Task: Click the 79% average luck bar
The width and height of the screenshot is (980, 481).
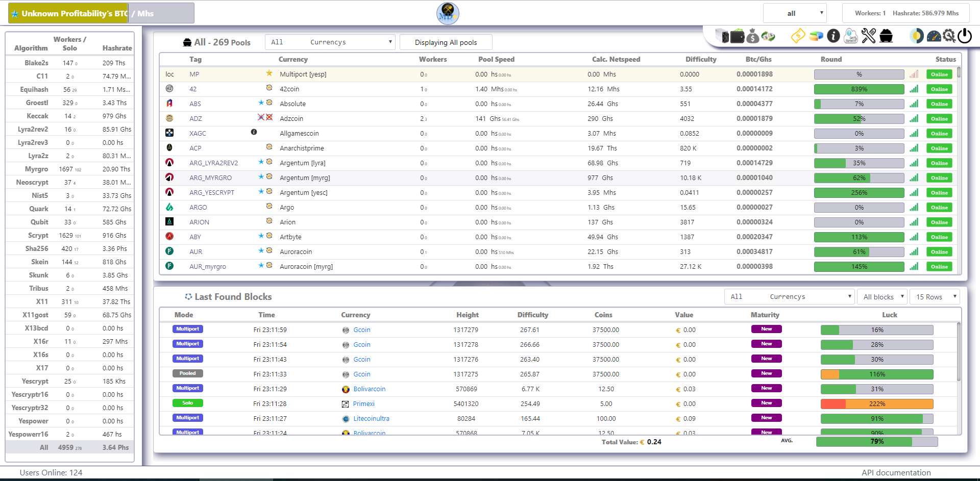Action: [x=877, y=441]
